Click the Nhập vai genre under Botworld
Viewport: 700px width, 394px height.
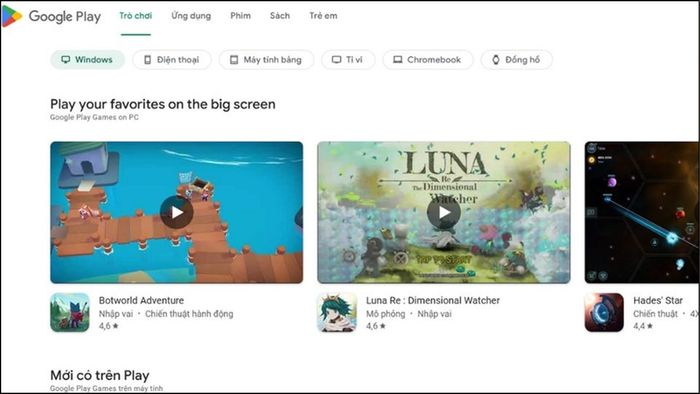pyautogui.click(x=116, y=314)
